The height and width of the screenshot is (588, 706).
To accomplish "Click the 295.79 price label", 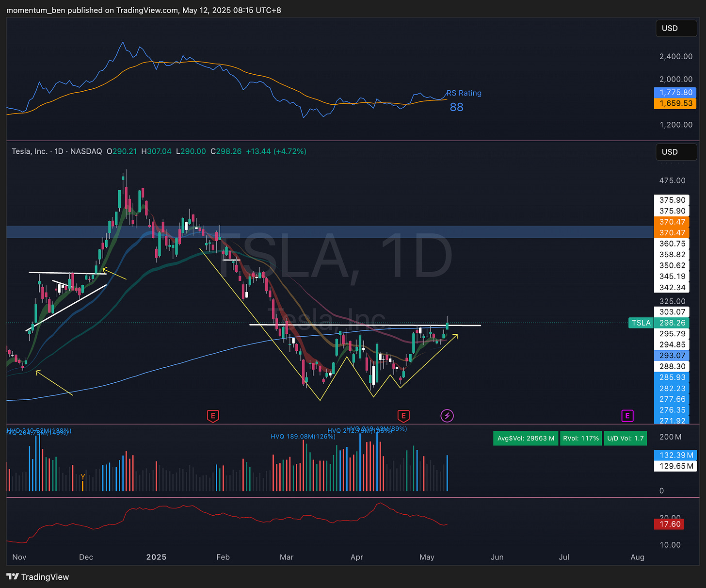I will click(672, 334).
